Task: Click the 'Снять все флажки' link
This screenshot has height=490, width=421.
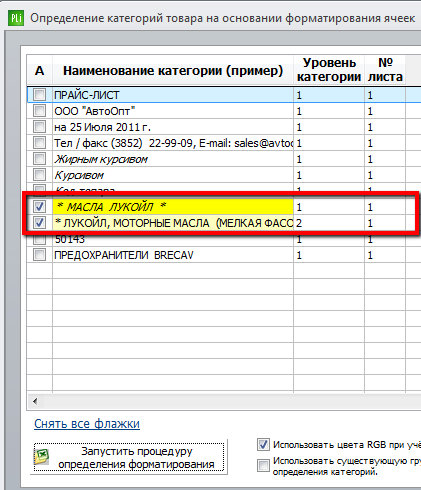Action: click(x=87, y=424)
